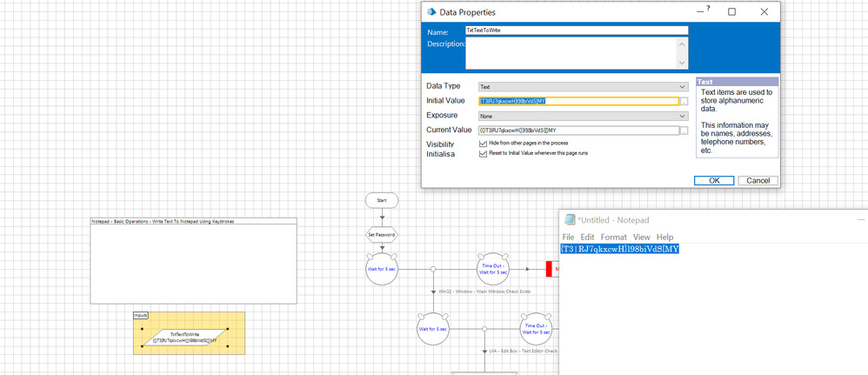Cancel the Data Properties dialog

757,180
